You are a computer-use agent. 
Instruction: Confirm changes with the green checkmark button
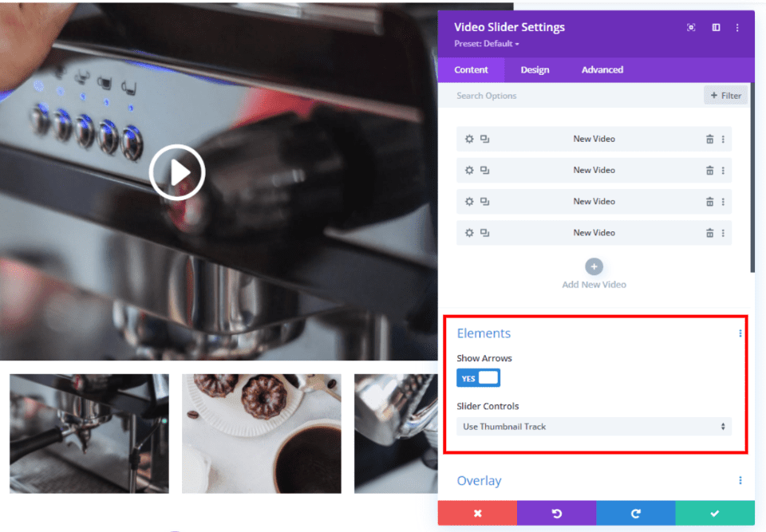(x=714, y=513)
